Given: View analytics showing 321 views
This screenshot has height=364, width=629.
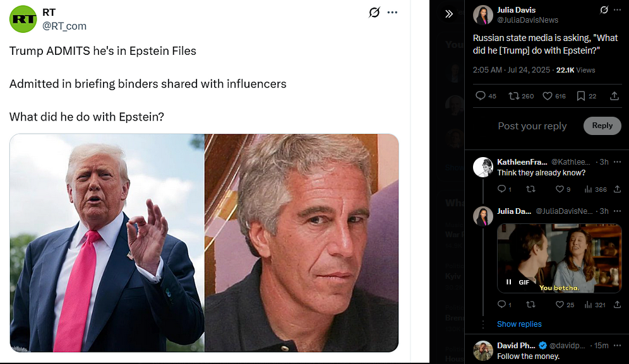Looking at the screenshot, I should 595,305.
